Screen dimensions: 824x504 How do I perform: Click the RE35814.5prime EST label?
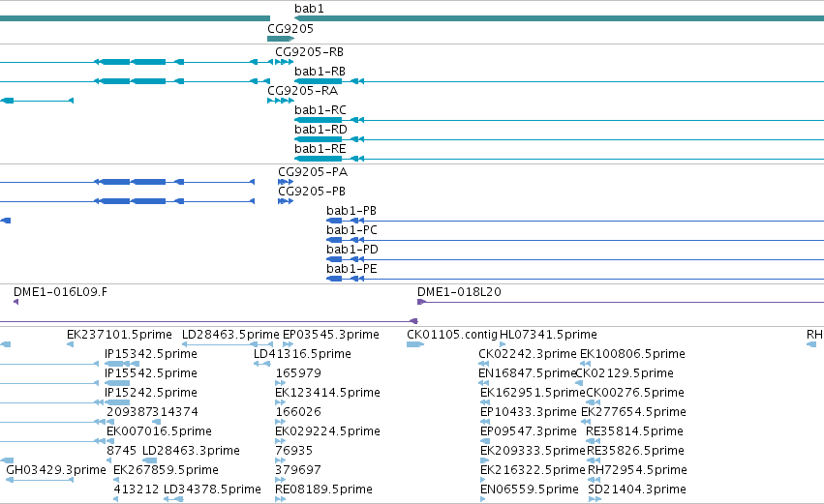(634, 432)
